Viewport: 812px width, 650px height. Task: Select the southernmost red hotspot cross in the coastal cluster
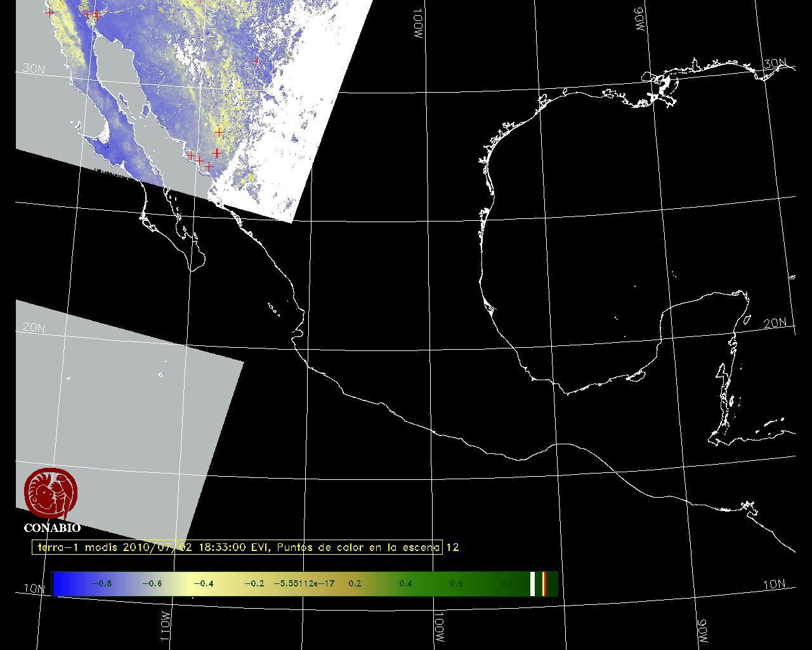[x=209, y=167]
